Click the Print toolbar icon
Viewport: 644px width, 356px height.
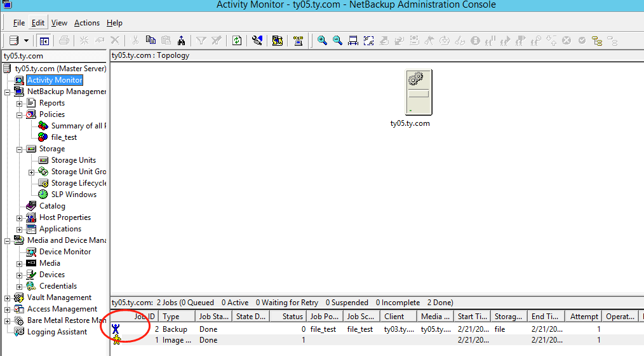(x=64, y=40)
